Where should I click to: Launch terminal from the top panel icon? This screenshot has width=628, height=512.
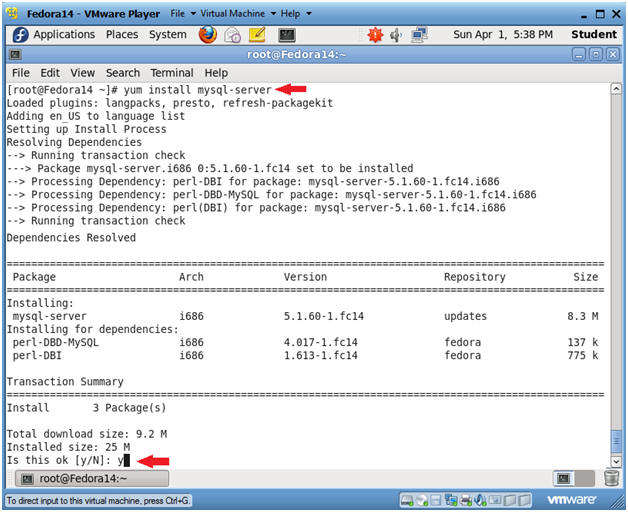coord(287,35)
